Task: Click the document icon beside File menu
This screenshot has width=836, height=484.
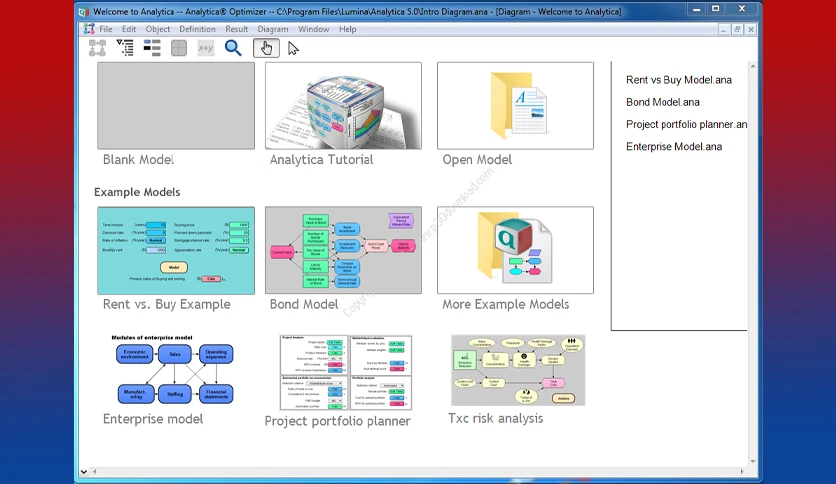Action: (x=89, y=29)
